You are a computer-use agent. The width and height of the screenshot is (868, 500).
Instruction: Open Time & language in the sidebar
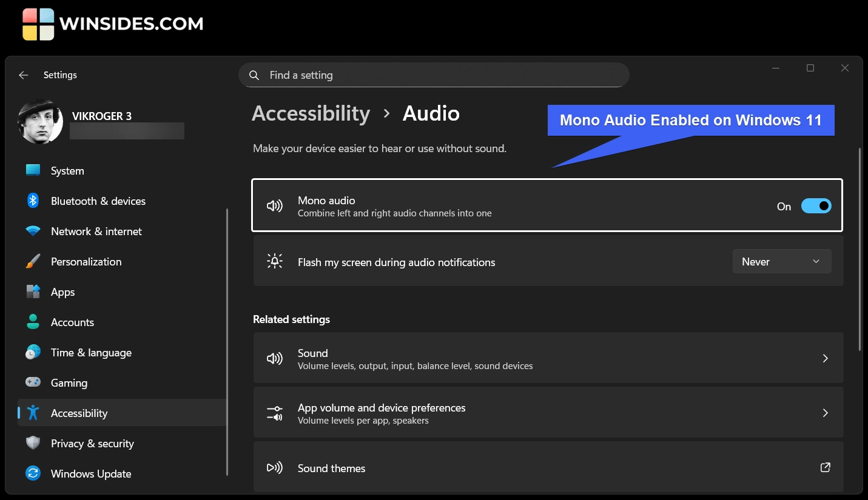point(91,353)
